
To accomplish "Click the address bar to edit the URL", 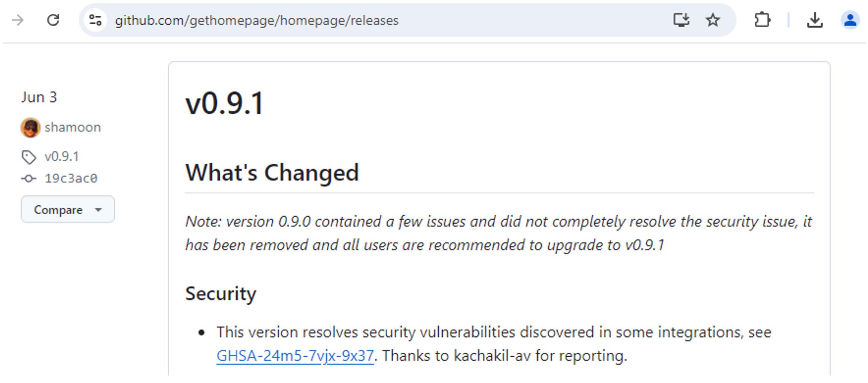I will coord(255,20).
